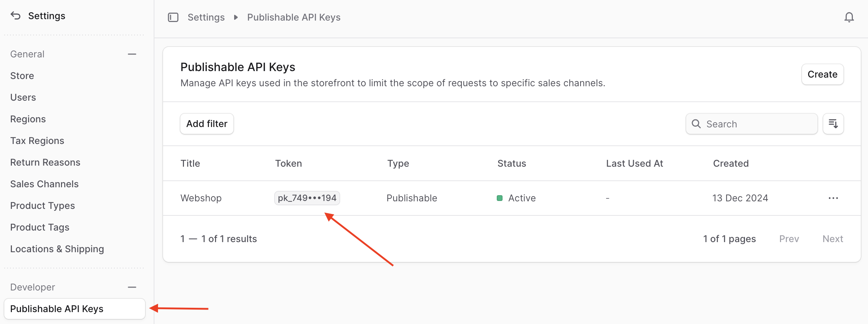Image resolution: width=868 pixels, height=324 pixels.
Task: Toggle the Publishable API Keys sidebar highlight
Action: tap(56, 309)
